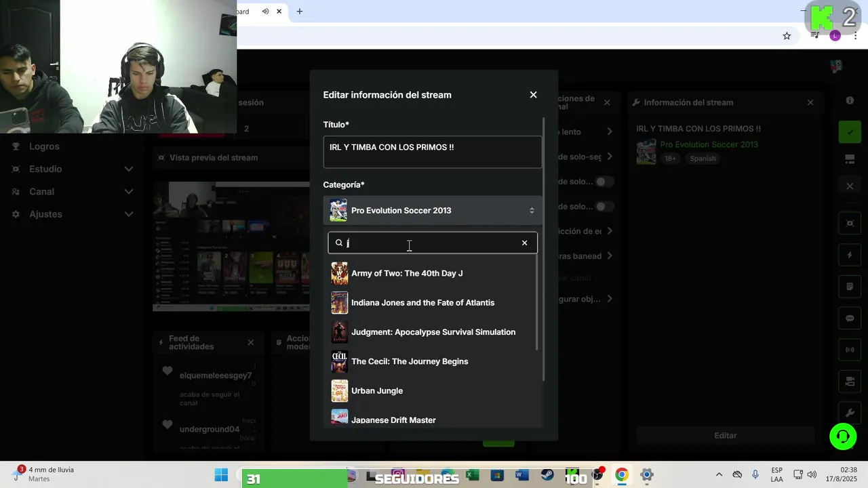
Task: Click the X icon in right toolbar
Action: [x=850, y=186]
